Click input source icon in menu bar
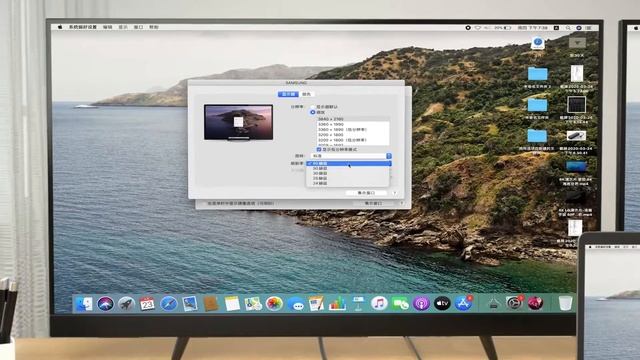The image size is (640, 360). [556, 28]
